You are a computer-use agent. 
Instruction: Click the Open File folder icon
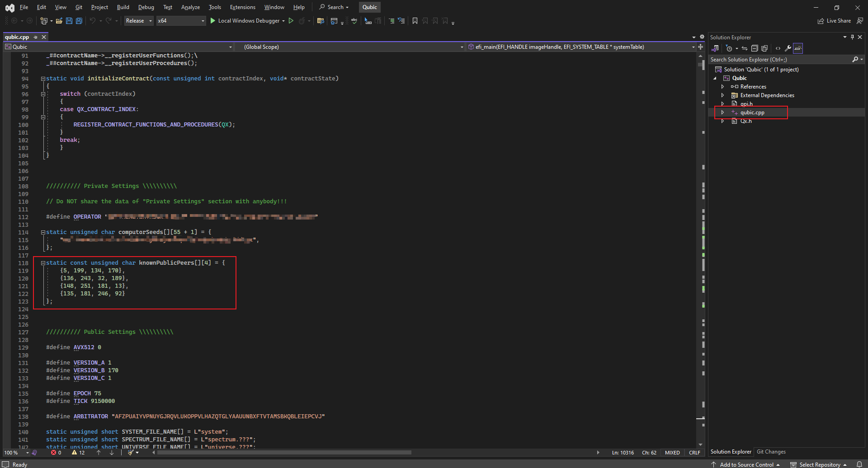tap(59, 21)
